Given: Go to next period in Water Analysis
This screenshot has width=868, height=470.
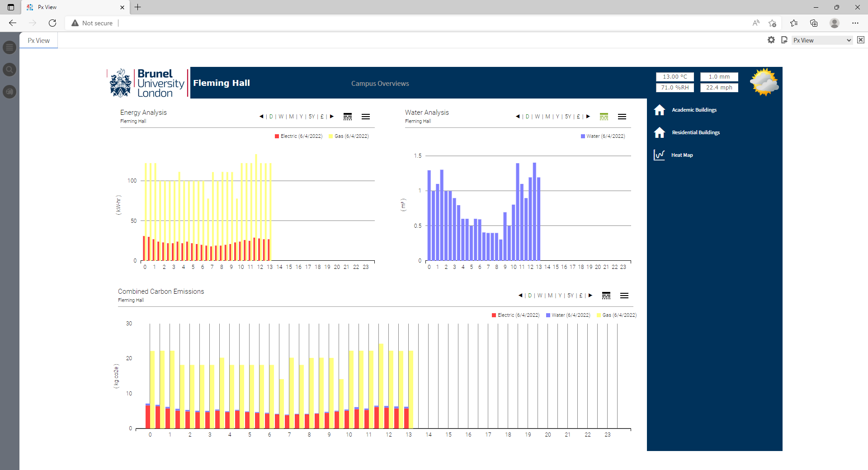Looking at the screenshot, I should [x=588, y=117].
